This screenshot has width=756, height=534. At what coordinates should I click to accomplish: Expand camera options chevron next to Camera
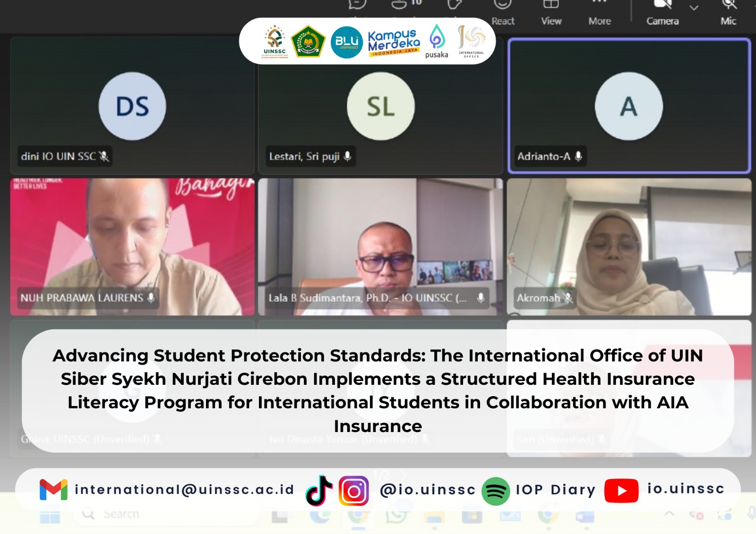(694, 8)
